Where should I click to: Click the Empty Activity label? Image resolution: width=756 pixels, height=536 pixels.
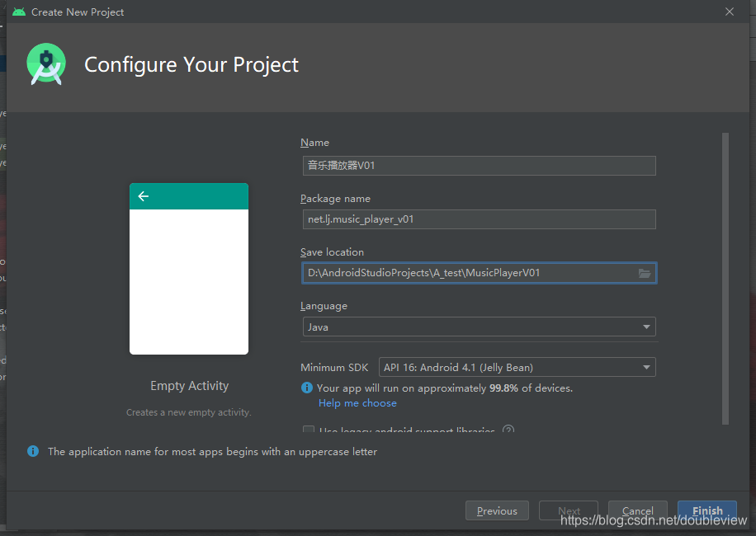click(190, 386)
